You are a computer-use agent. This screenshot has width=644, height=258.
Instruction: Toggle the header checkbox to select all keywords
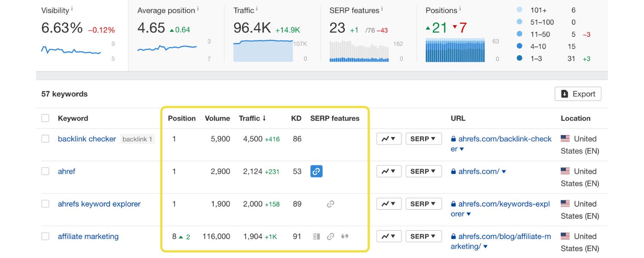[45, 118]
